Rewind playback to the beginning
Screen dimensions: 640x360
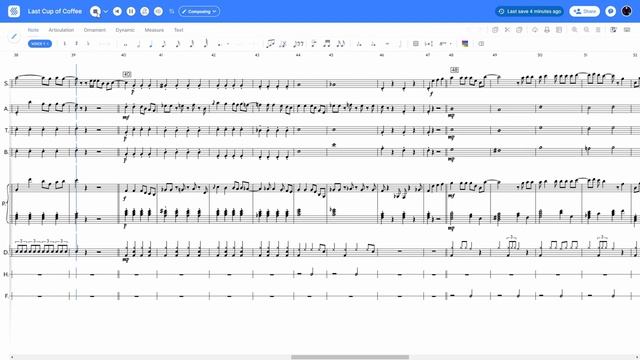tap(117, 11)
